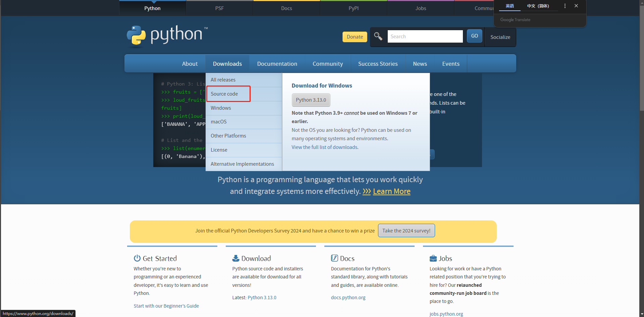Click the magnifying glass search icon
The width and height of the screenshot is (644, 317).
[x=378, y=36]
